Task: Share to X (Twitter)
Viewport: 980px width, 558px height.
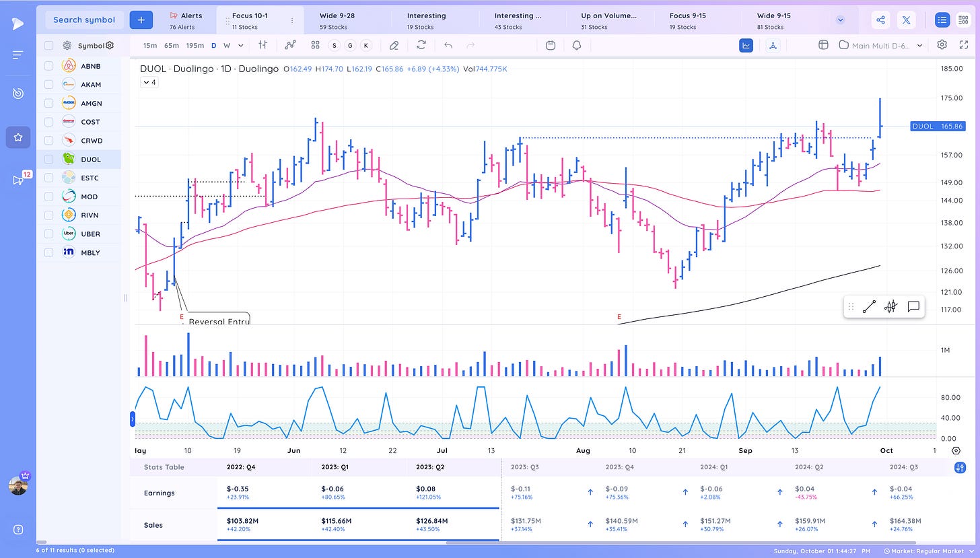Action: click(905, 20)
